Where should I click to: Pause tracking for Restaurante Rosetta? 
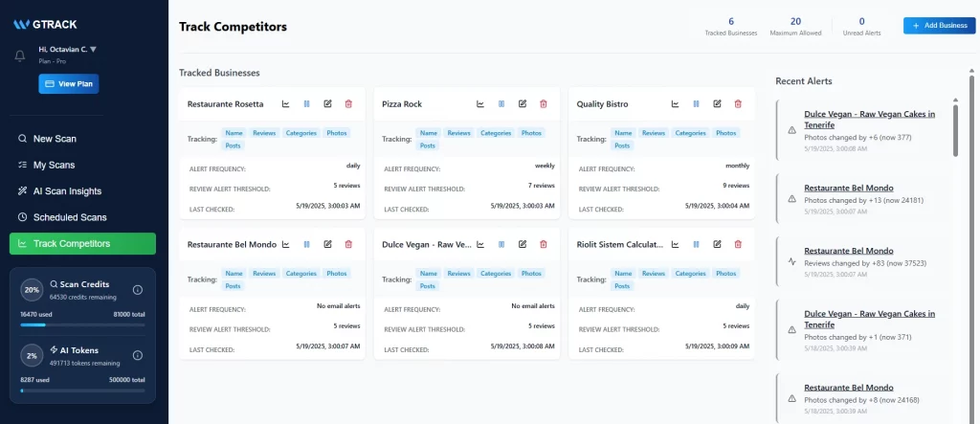[x=306, y=103]
